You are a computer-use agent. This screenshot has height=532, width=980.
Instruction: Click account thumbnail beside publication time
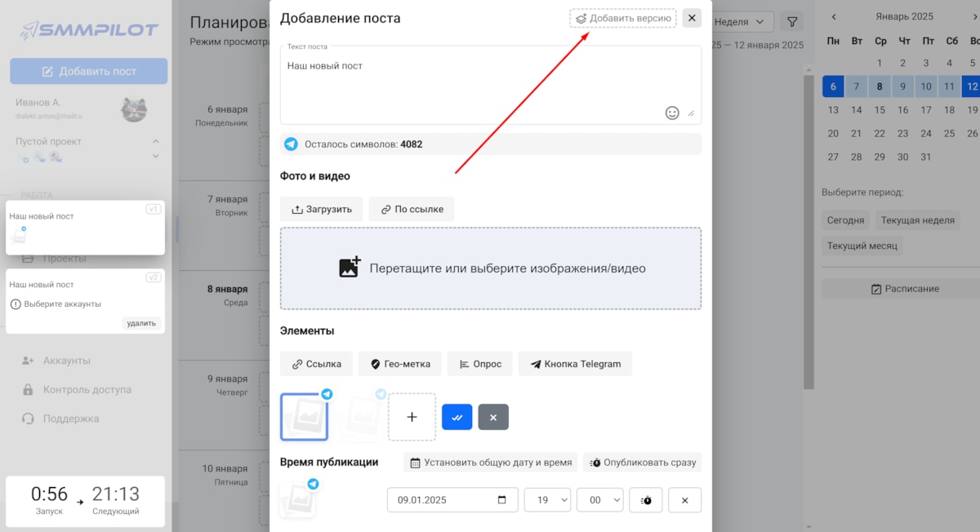[298, 499]
